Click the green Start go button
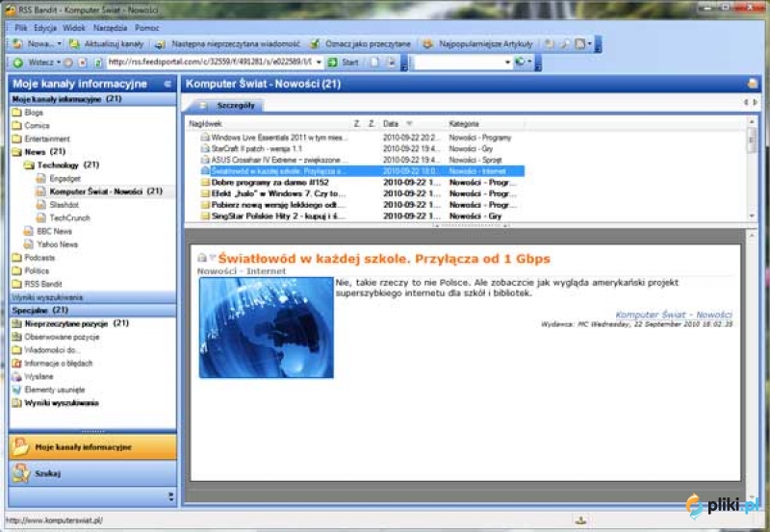The height and width of the screenshot is (532, 770). (x=344, y=63)
